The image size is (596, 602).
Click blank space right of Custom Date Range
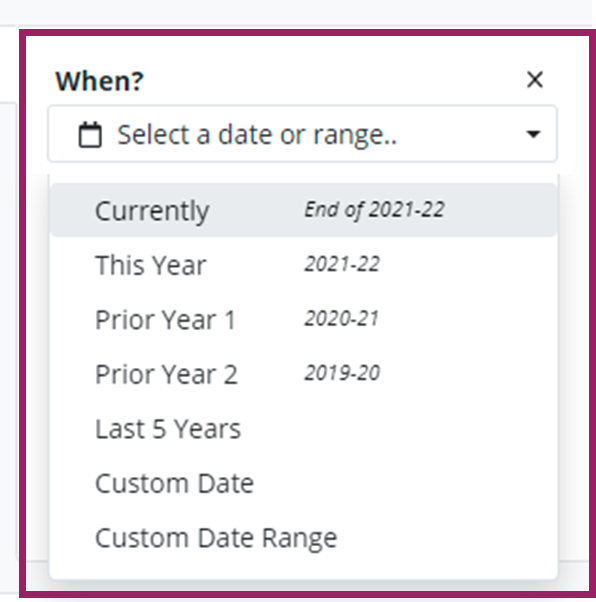coord(445,537)
